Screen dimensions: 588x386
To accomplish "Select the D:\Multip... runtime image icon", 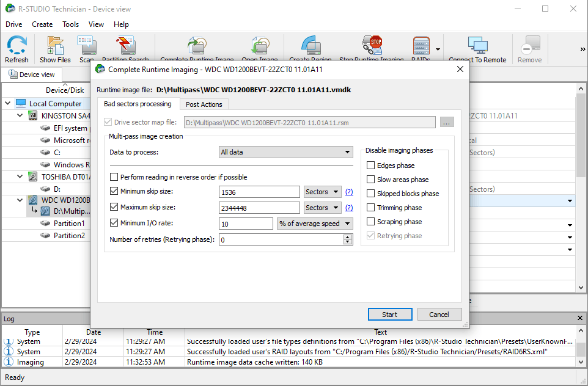I will pyautogui.click(x=45, y=211).
